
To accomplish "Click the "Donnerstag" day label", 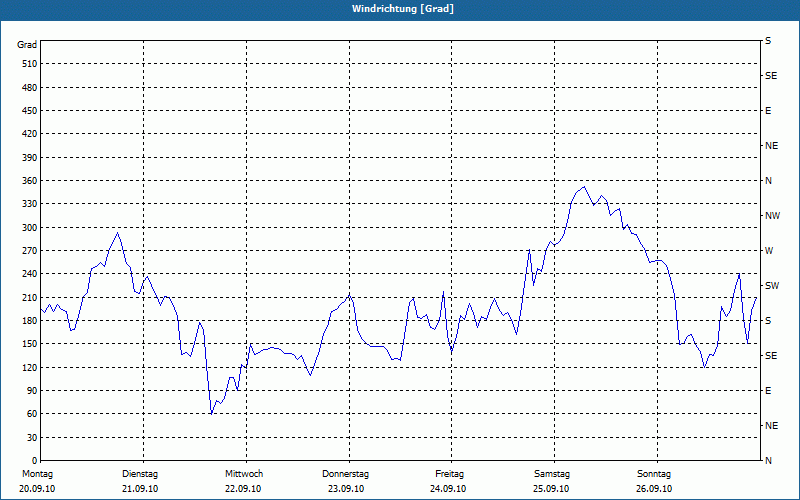I will tap(345, 474).
